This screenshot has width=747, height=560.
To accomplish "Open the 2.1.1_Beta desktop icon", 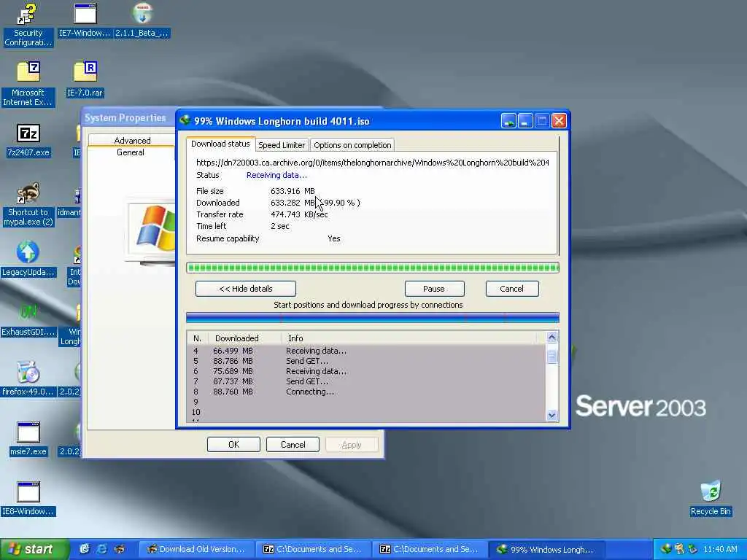I will (x=142, y=20).
